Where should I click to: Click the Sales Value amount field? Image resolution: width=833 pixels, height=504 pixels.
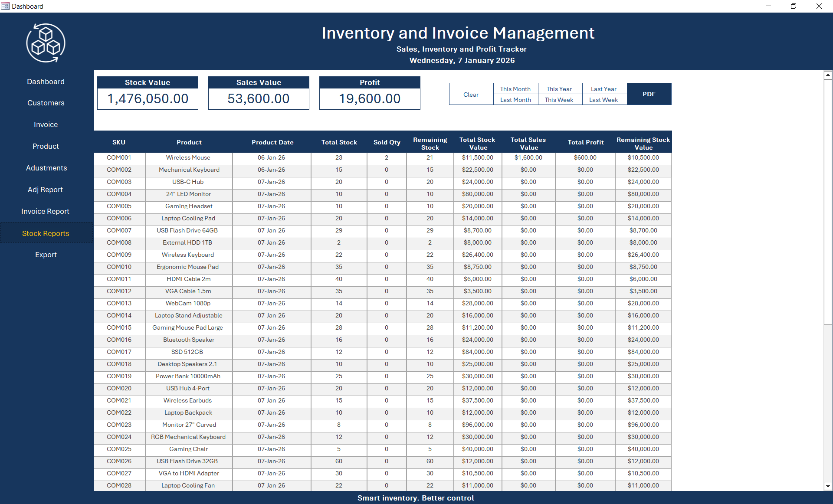pos(259,99)
